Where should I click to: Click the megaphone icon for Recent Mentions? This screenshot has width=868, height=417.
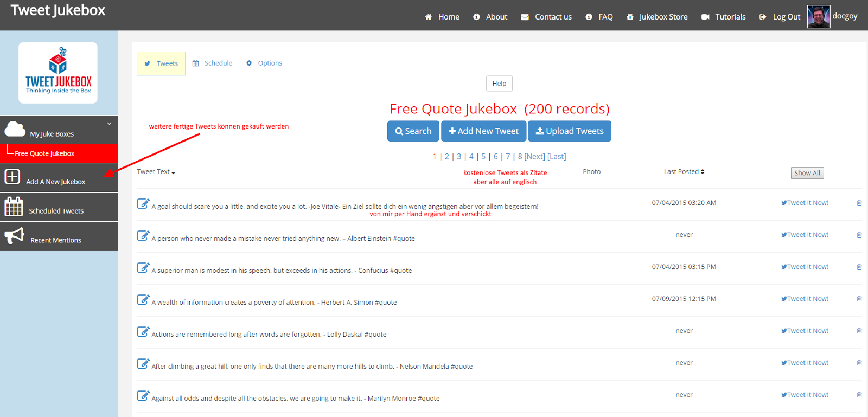tap(15, 236)
